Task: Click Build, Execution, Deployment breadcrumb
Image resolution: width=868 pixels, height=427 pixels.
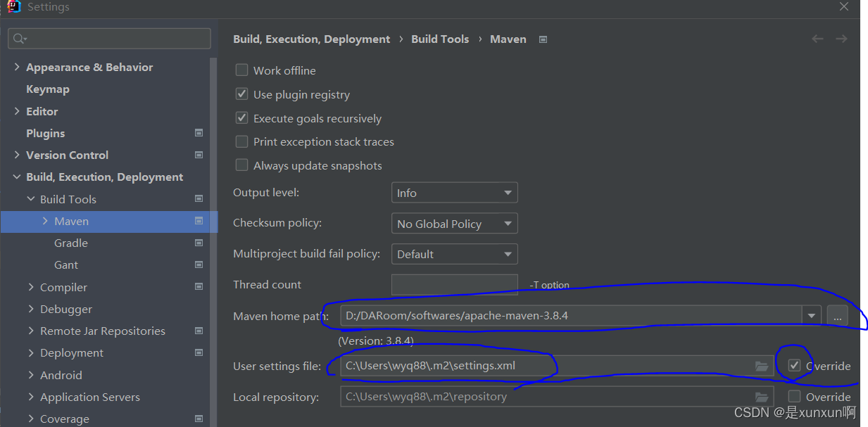Action: pyautogui.click(x=312, y=39)
